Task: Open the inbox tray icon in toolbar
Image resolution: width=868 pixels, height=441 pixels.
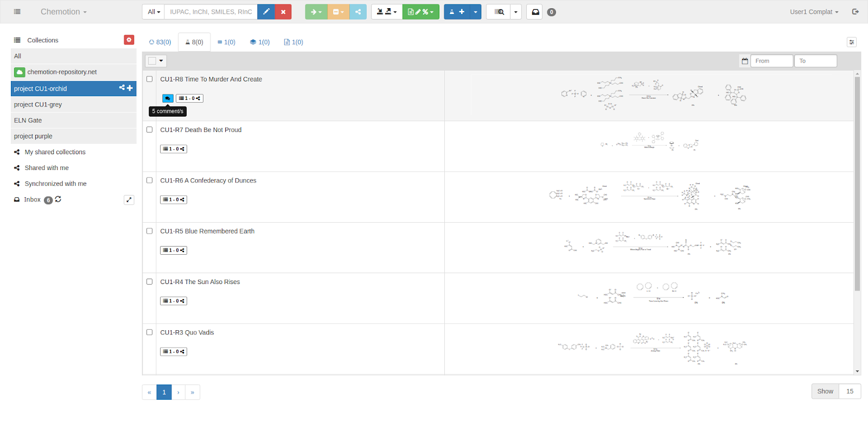Action: pos(535,12)
